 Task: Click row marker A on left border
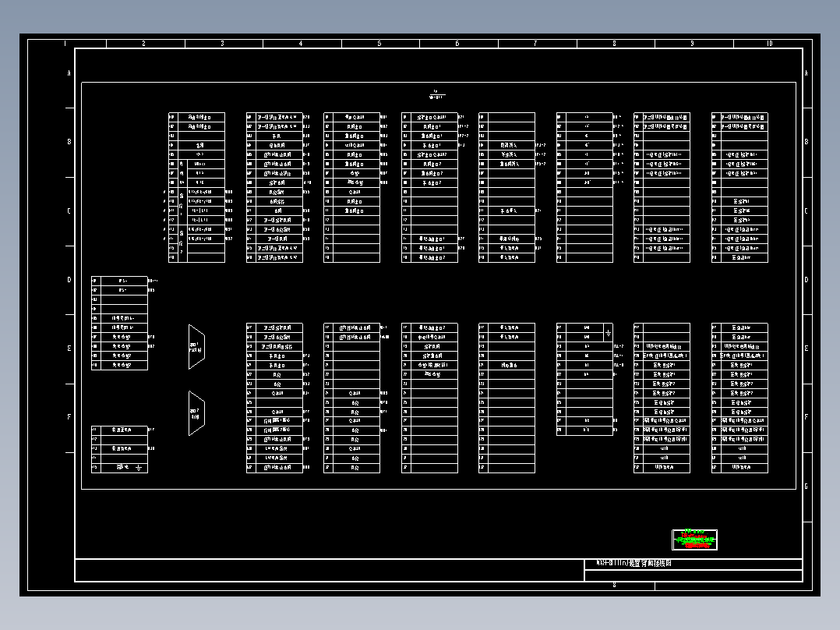[69, 73]
